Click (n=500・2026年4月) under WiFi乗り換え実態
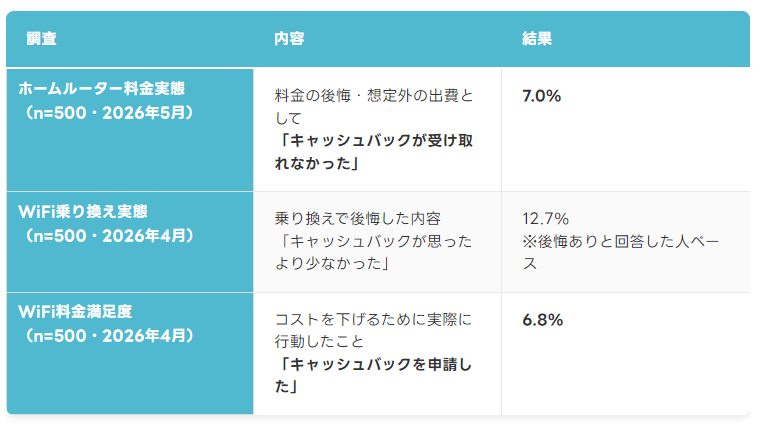This screenshot has height=424, width=761. (x=109, y=236)
